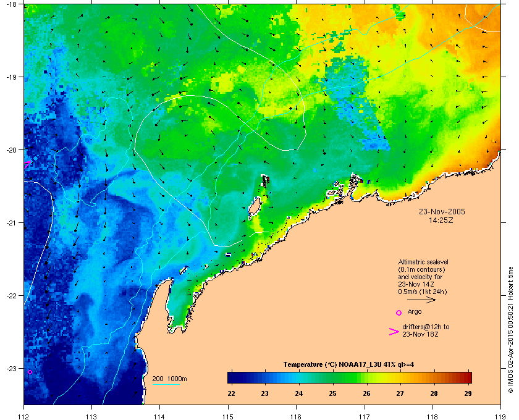Click the '-22' latitude axis label
The image size is (519, 420).
(11, 296)
